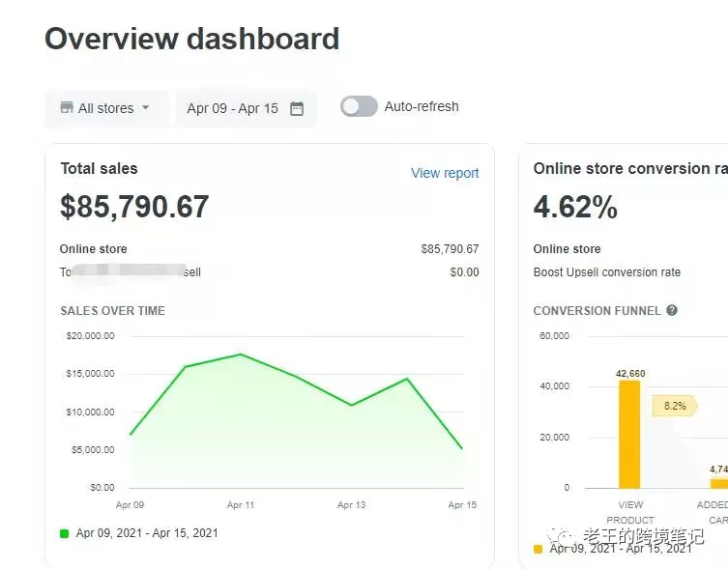Click the WeChat watermark logo icon
Viewport: 728px width, 569px height.
[x=559, y=535]
